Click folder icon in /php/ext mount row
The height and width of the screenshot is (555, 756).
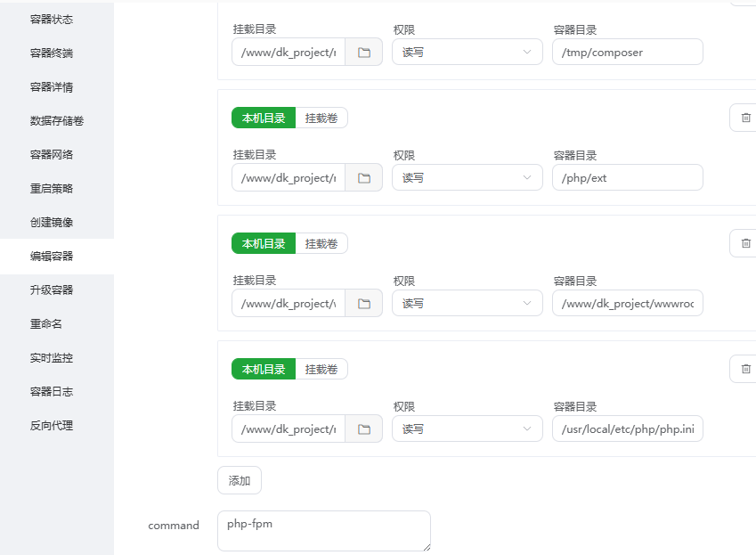tap(363, 178)
